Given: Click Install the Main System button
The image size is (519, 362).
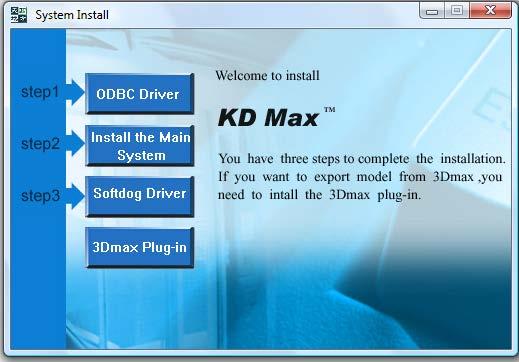Looking at the screenshot, I should (140, 146).
